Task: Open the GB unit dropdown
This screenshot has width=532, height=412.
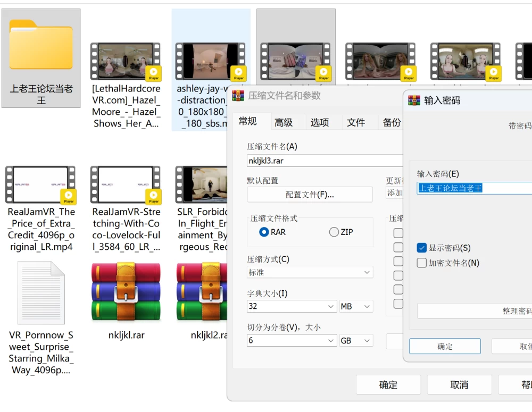Action: (x=356, y=340)
